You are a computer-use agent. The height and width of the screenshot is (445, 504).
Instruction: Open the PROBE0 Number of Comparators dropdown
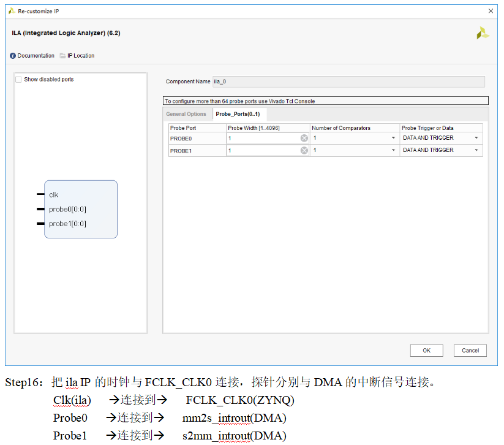point(393,138)
